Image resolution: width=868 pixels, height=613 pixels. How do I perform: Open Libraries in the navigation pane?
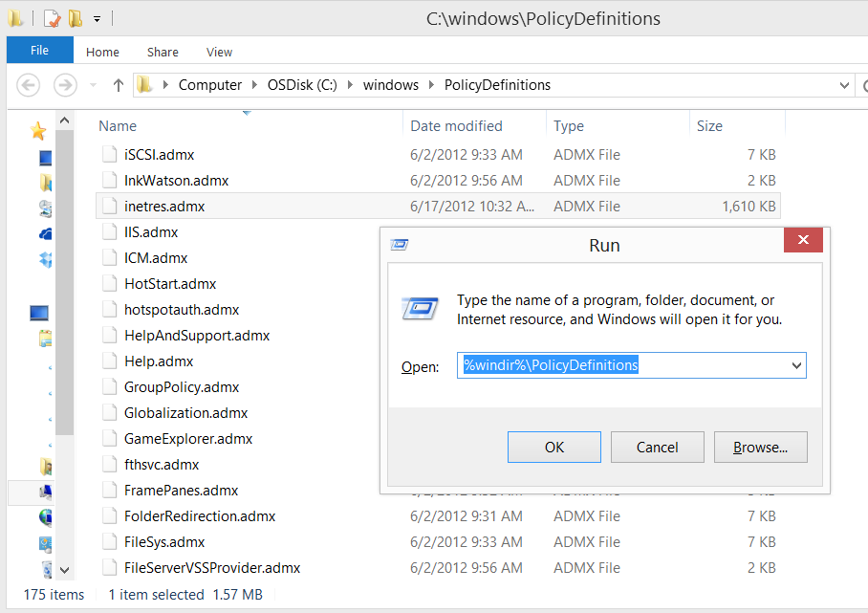coord(45,339)
